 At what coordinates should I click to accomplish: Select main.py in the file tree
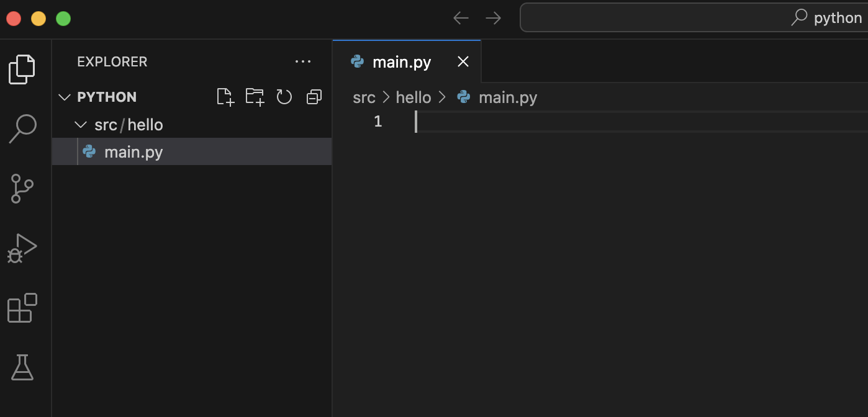tap(133, 152)
